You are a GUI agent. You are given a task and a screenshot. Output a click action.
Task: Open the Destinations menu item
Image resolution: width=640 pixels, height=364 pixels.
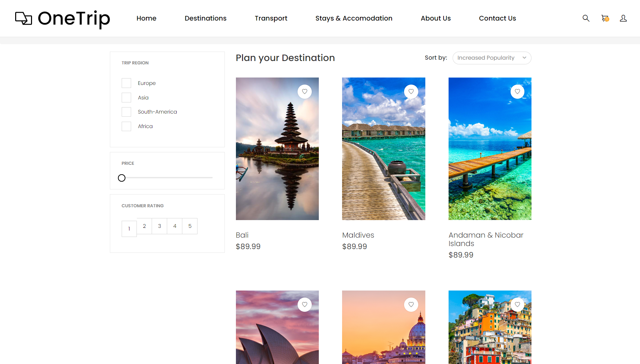206,18
